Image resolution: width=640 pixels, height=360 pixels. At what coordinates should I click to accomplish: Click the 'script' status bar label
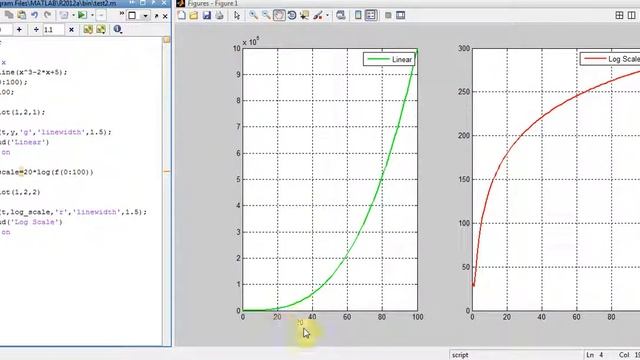click(x=460, y=355)
